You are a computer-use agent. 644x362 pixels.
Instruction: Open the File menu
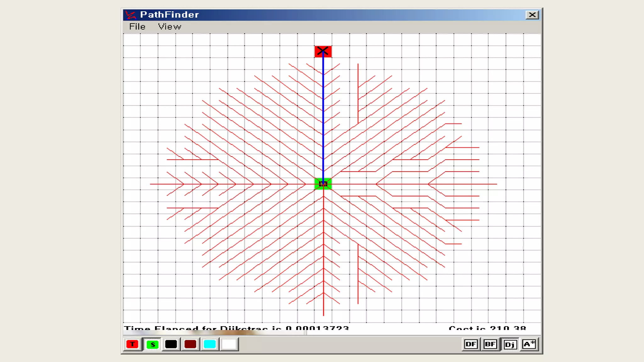click(x=137, y=27)
